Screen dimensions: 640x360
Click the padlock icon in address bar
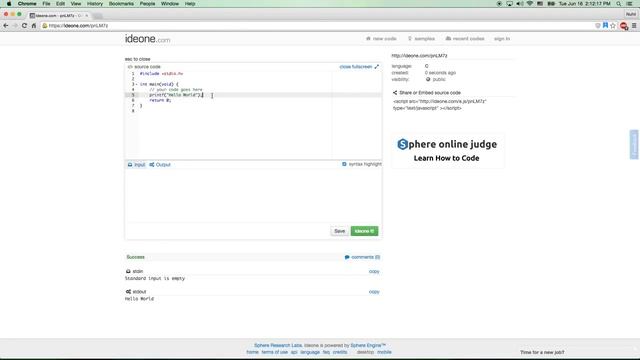[x=45, y=26]
